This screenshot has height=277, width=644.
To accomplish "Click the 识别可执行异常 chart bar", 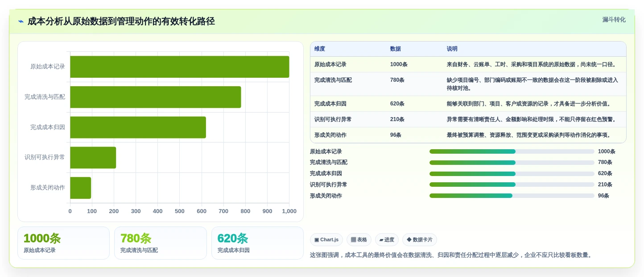I will click(x=93, y=158).
